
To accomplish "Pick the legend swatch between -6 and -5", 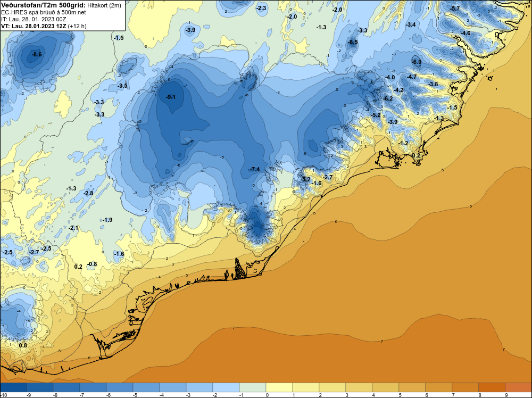I will (120, 387).
